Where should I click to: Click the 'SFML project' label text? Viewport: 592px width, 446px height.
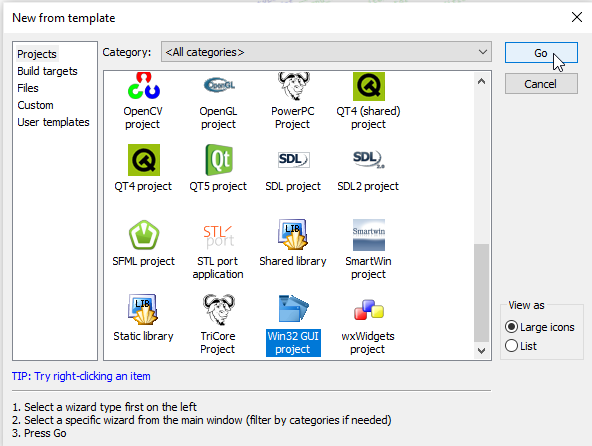click(x=143, y=261)
